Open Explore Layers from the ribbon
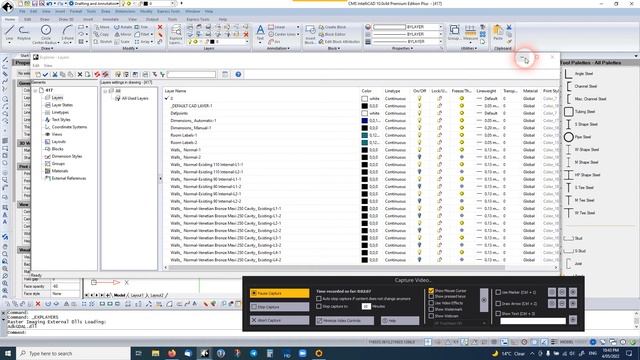Screen dimensions: 640x360 click(x=176, y=34)
